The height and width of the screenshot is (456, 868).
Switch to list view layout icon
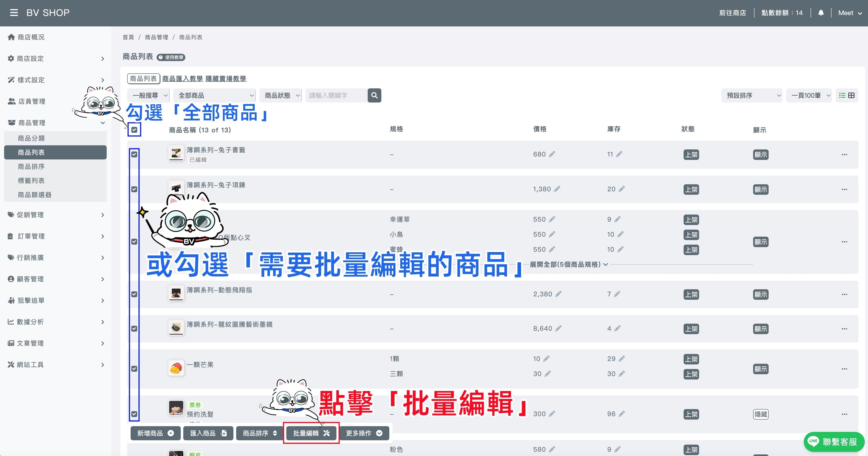pos(842,95)
